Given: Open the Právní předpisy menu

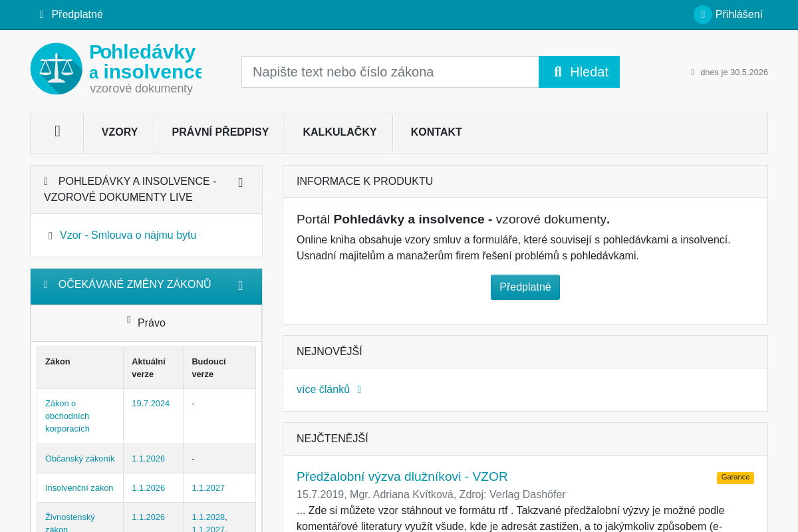Looking at the screenshot, I should (220, 132).
